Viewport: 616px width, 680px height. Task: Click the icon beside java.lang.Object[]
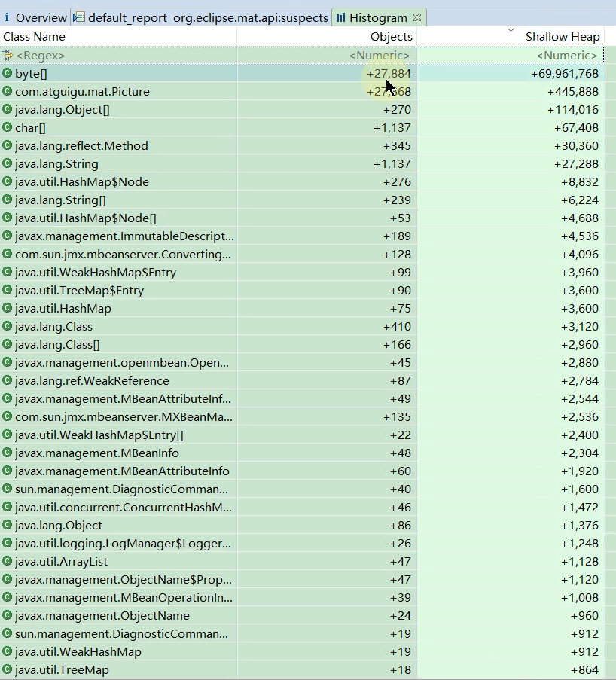(7, 109)
